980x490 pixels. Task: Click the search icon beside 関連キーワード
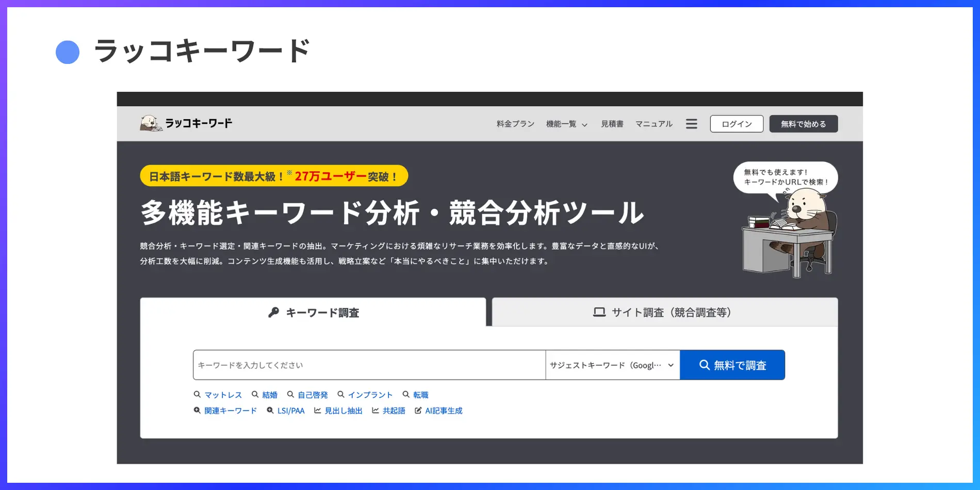click(197, 411)
